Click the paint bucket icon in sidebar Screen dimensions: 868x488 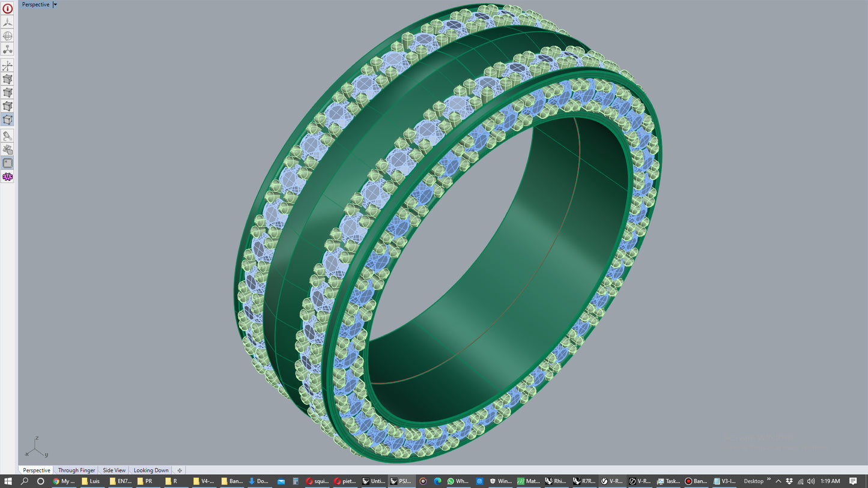[x=7, y=136]
